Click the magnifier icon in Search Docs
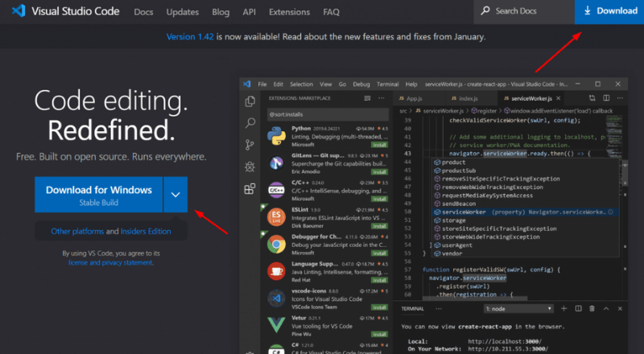 tap(485, 10)
